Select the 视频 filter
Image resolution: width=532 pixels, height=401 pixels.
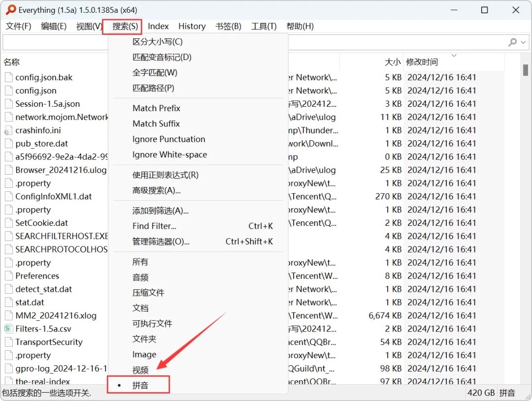199,370
